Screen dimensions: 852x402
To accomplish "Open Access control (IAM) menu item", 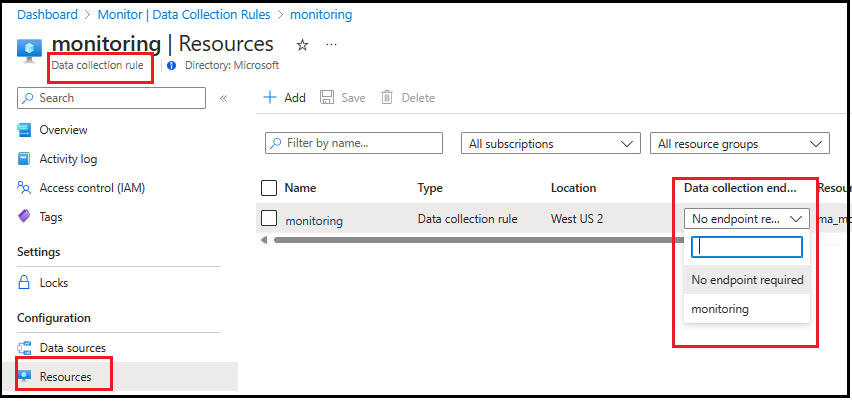I will tap(92, 188).
